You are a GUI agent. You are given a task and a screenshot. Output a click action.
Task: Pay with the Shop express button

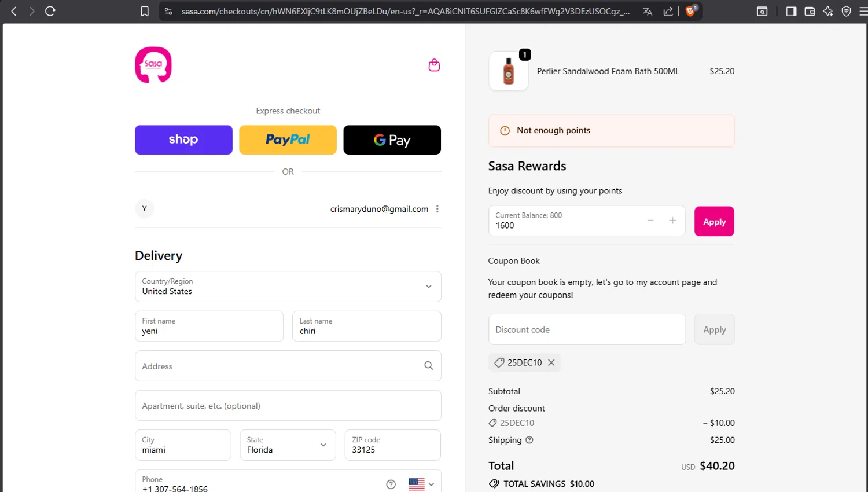coord(183,140)
